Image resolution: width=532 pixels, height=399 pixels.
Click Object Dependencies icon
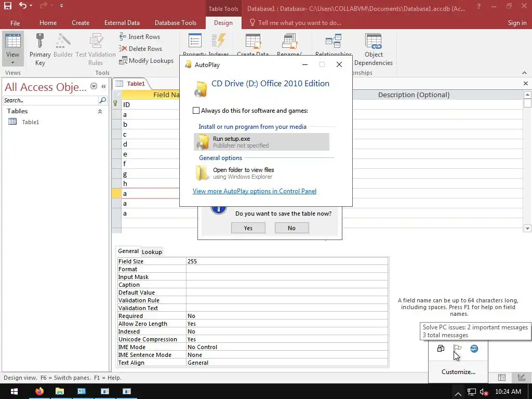click(x=374, y=41)
